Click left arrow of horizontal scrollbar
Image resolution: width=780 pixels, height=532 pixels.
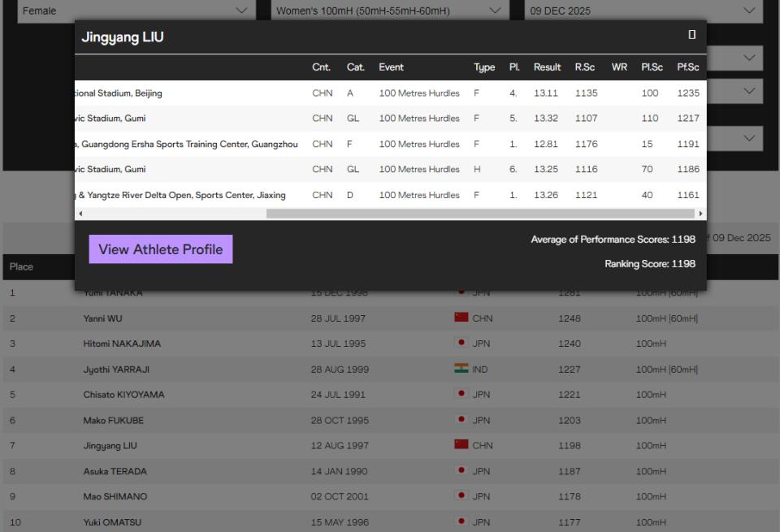click(x=80, y=214)
